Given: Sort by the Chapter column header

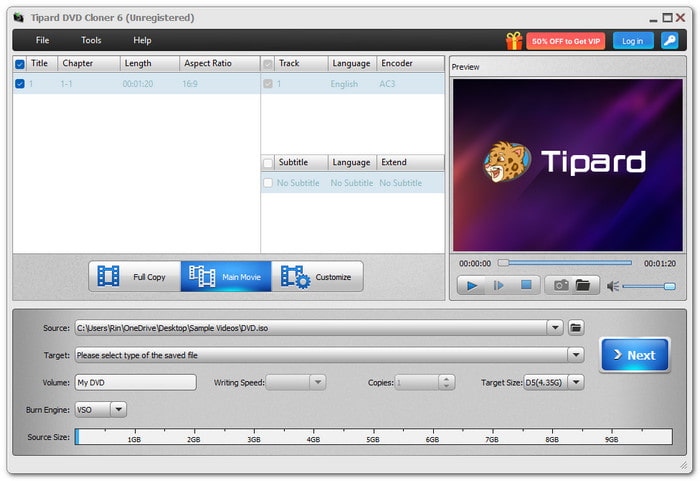Looking at the screenshot, I should pyautogui.click(x=89, y=63).
